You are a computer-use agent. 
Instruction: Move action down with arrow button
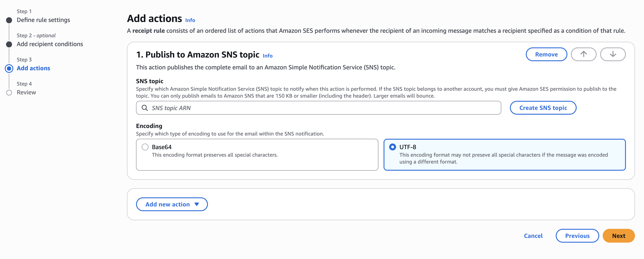(613, 54)
